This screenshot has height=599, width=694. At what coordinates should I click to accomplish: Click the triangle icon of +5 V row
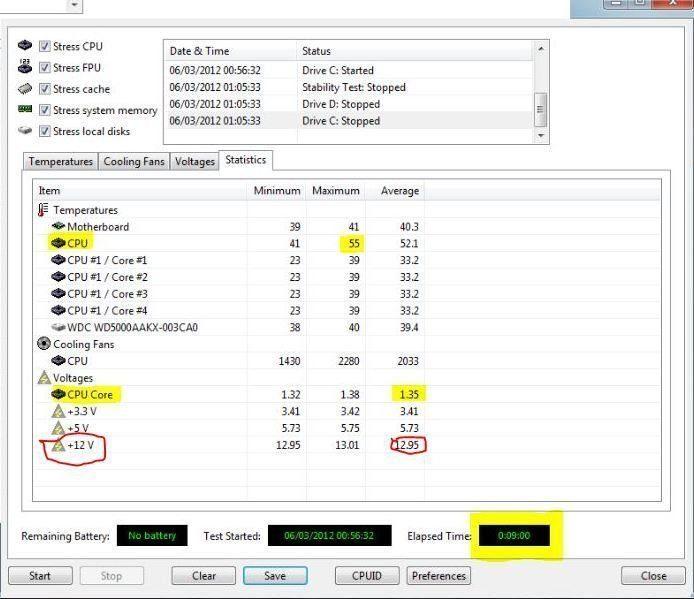click(58, 428)
